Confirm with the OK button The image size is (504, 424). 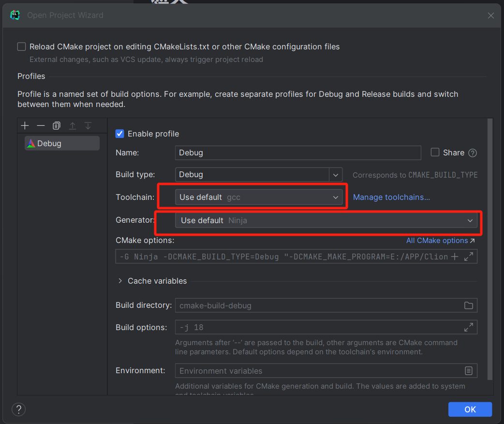pos(470,409)
